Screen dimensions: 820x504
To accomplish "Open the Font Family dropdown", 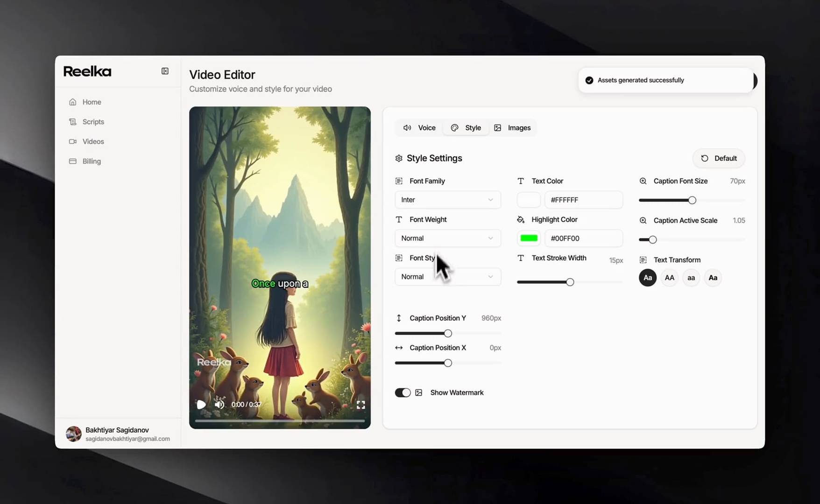I will [x=448, y=200].
